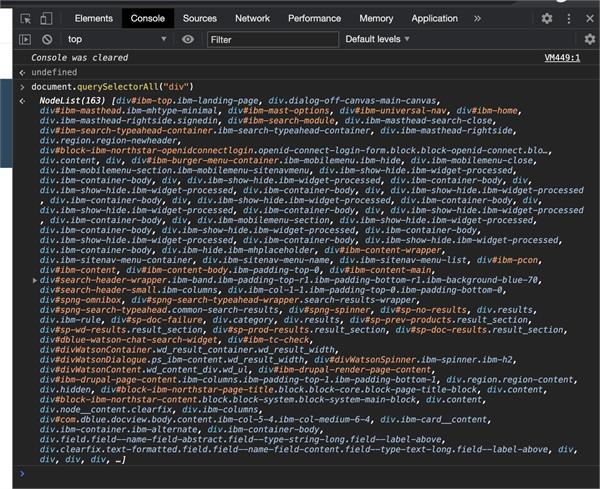Click the console Filter input field
600x489 pixels.
273,39
